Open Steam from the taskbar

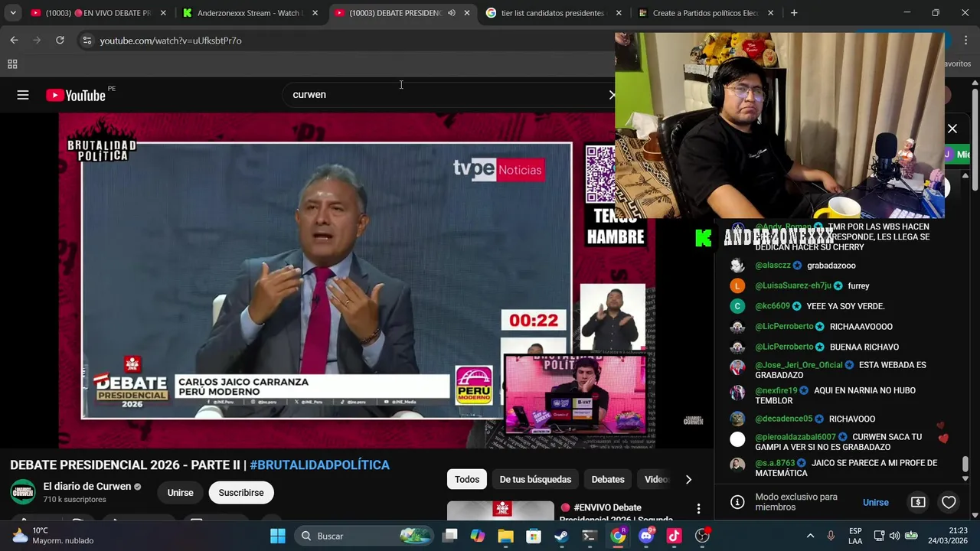(561, 536)
